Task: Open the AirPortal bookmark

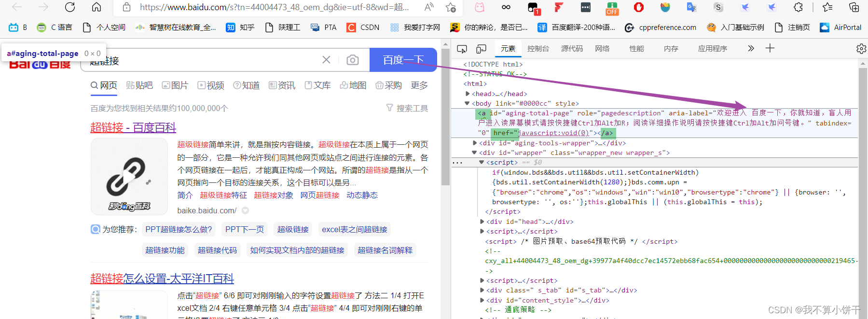Action: [x=840, y=28]
